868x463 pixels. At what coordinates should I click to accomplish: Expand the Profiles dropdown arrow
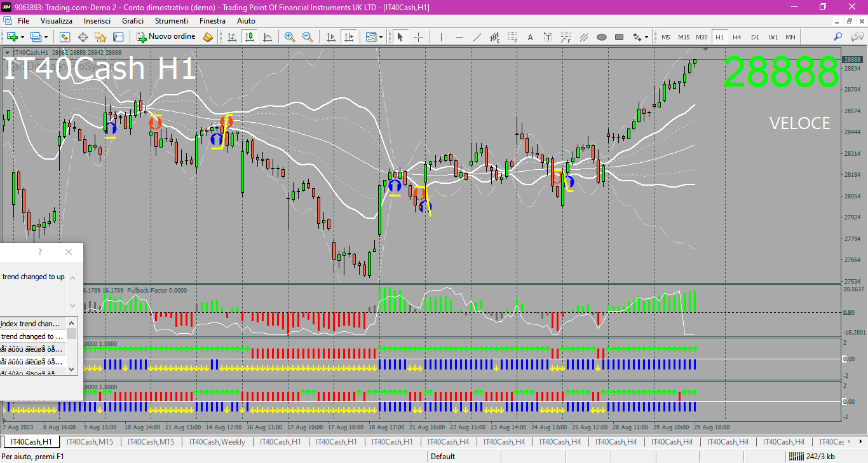[46, 37]
